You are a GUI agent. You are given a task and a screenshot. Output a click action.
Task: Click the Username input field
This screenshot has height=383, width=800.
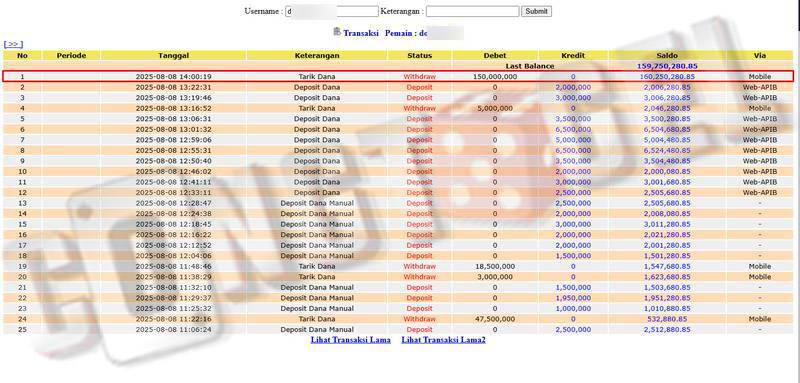point(332,11)
